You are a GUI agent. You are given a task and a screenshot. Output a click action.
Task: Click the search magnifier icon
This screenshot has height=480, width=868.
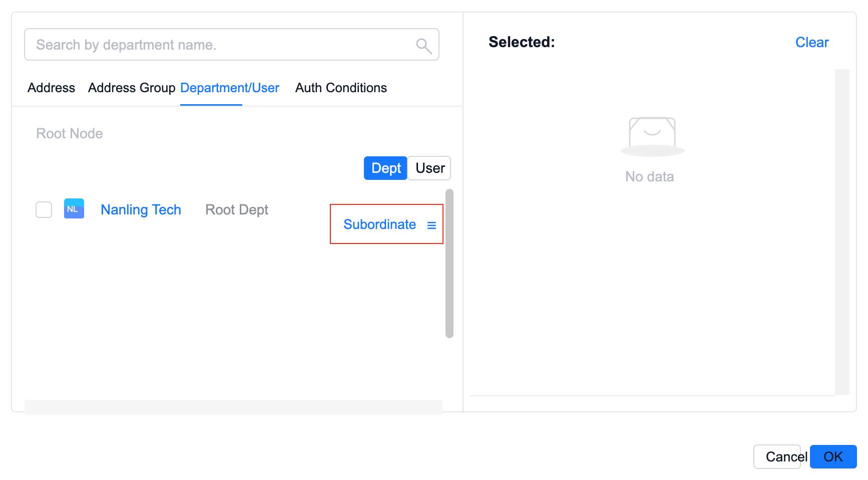pos(423,46)
